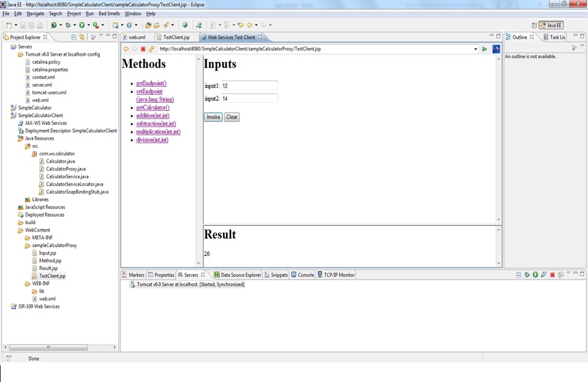Stop loading with the red square icon
This screenshot has width=588, height=382.
[x=145, y=48]
